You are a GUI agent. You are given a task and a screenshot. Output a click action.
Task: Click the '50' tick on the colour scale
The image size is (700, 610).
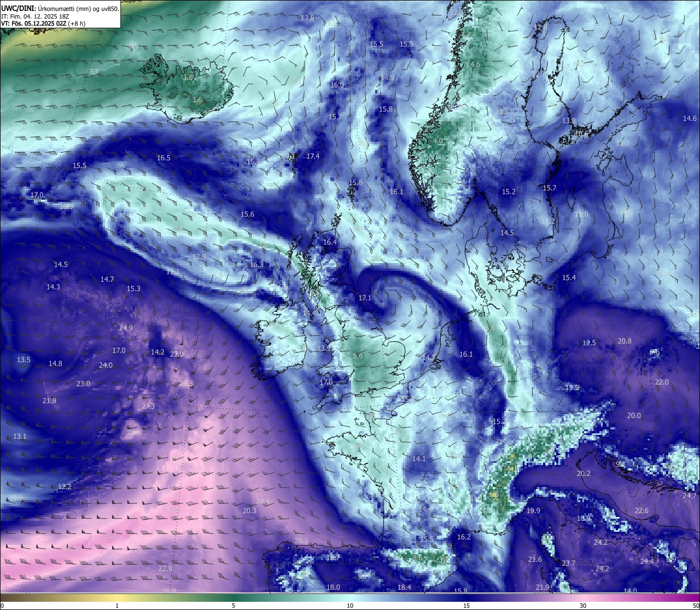tap(696, 606)
